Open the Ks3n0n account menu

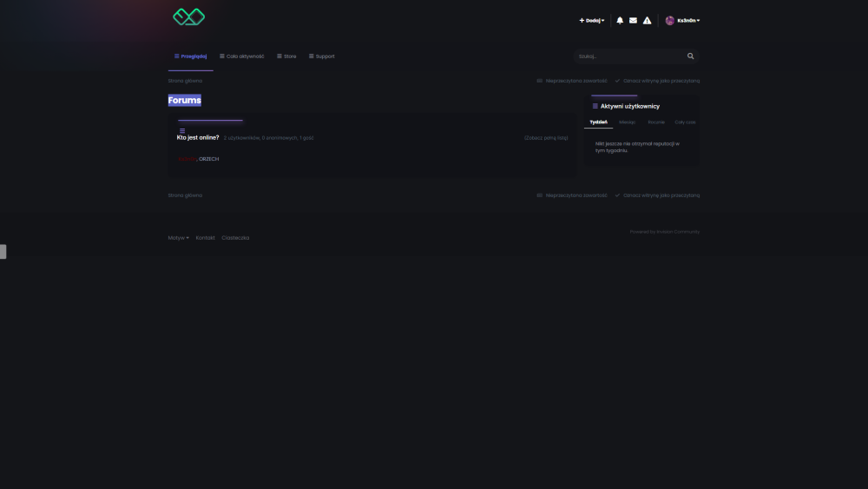(682, 21)
